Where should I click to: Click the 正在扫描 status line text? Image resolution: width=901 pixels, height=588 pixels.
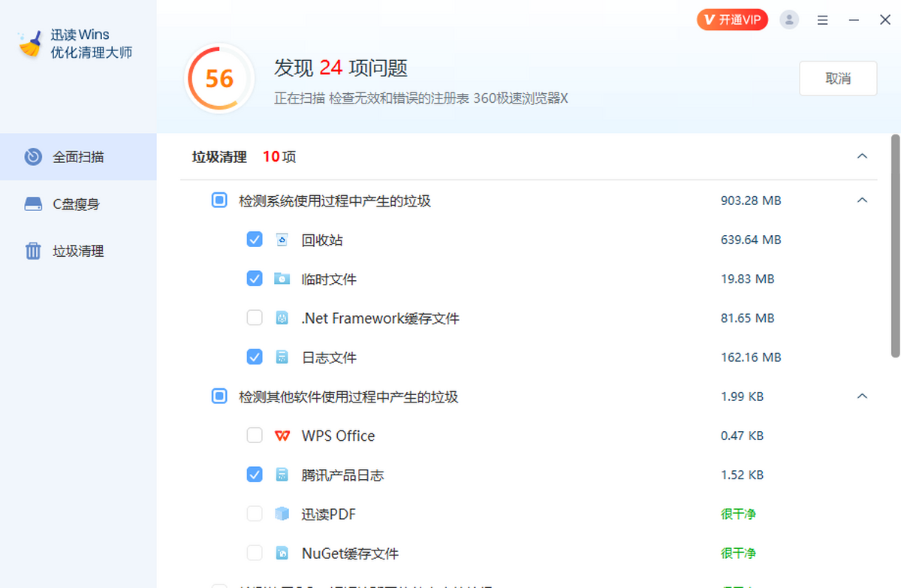point(421,98)
